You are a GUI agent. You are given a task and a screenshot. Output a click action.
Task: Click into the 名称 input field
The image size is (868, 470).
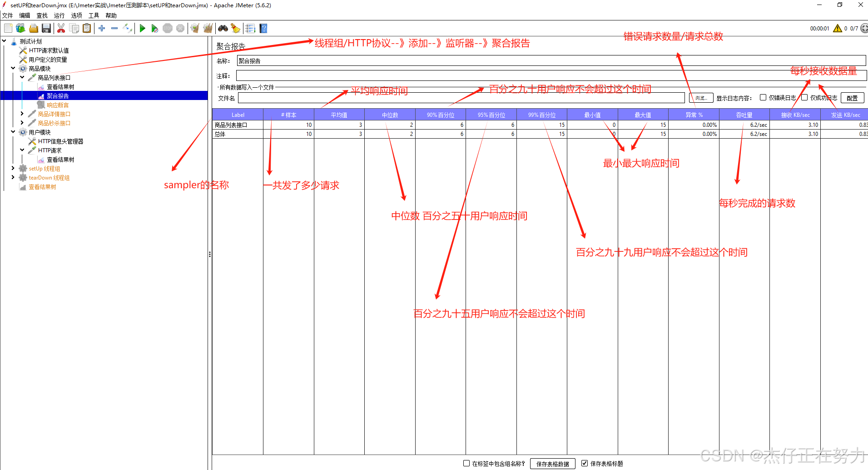click(x=551, y=60)
